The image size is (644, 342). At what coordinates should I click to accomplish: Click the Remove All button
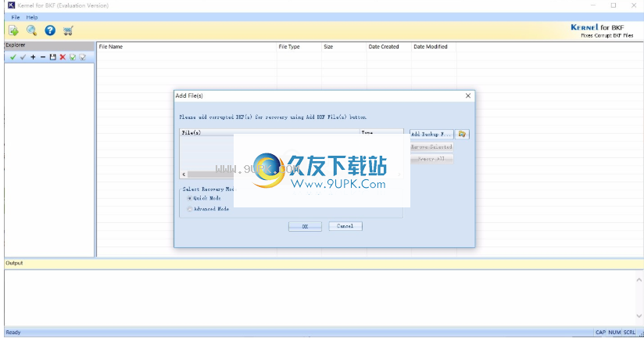coord(431,159)
